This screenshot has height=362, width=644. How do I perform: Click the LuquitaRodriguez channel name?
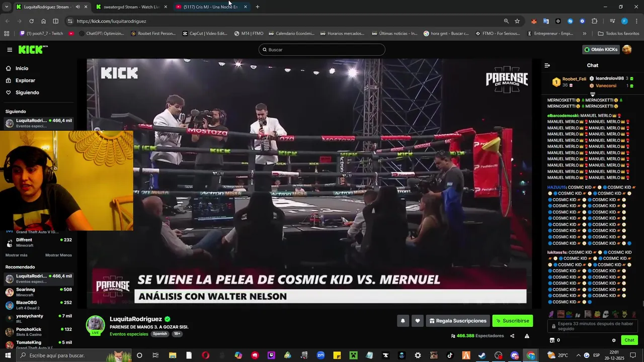tap(136, 319)
